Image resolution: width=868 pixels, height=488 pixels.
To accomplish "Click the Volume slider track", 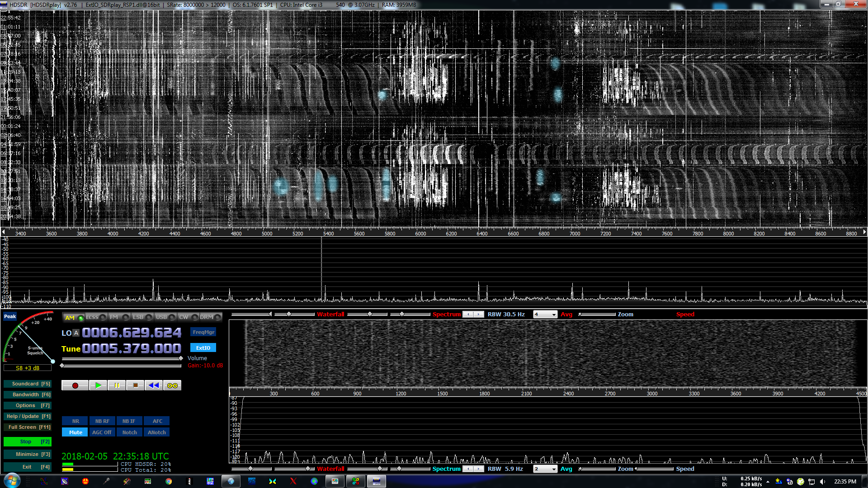I will (x=121, y=358).
